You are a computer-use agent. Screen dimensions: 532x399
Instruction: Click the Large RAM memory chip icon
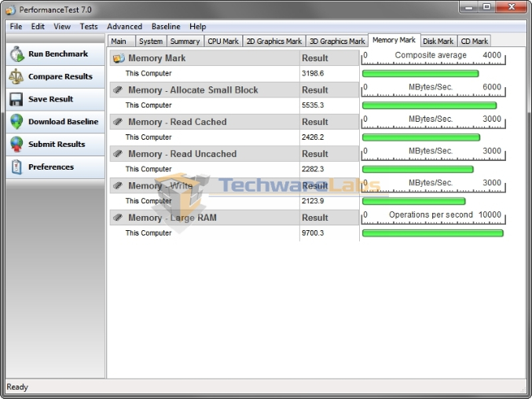pyautogui.click(x=118, y=218)
